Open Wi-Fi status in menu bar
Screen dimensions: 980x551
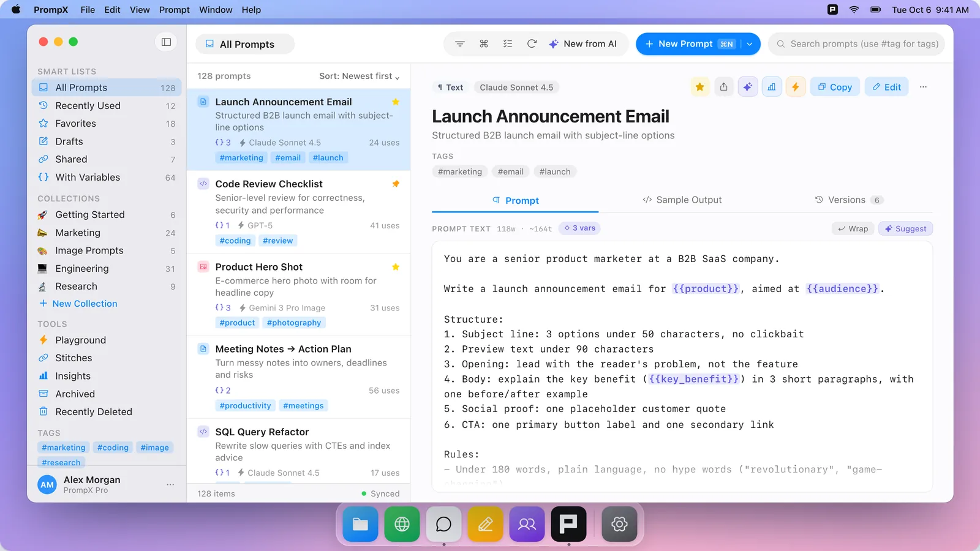[854, 10]
